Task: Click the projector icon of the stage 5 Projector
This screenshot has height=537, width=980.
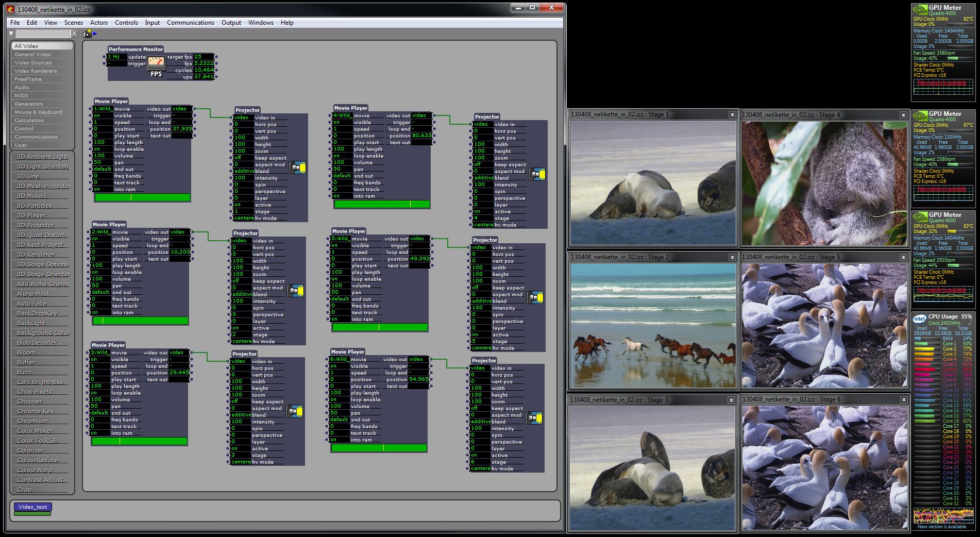Action: [x=535, y=297]
